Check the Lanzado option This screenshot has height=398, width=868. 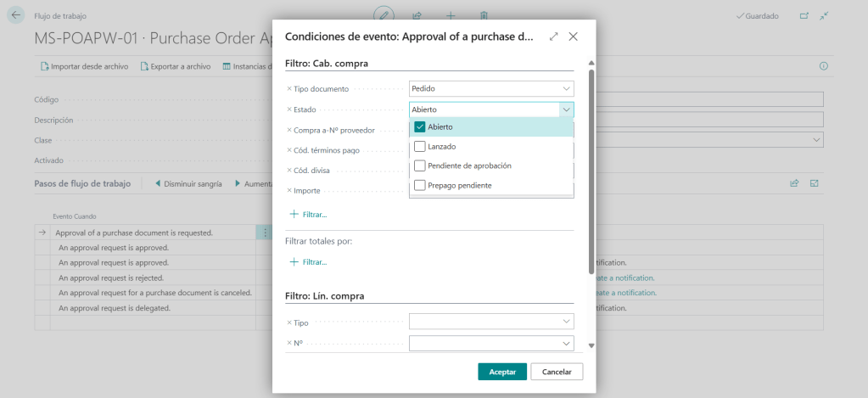[x=419, y=147]
